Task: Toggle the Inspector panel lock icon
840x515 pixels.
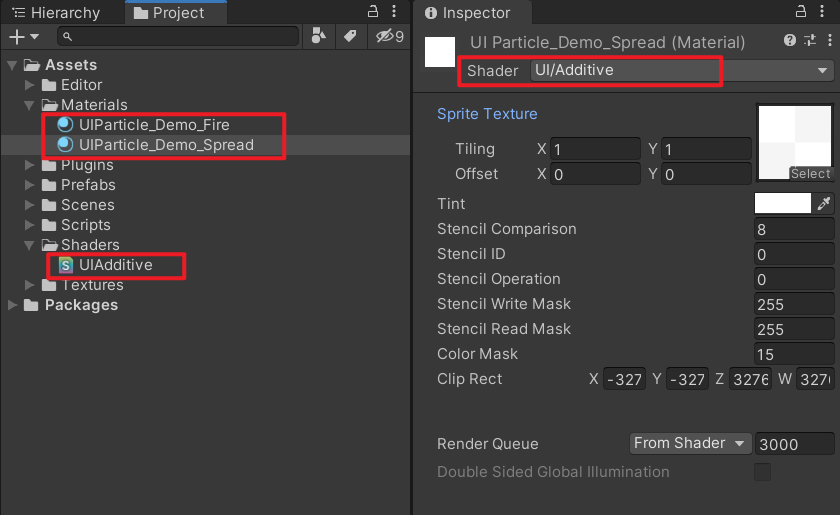Action: pos(801,11)
